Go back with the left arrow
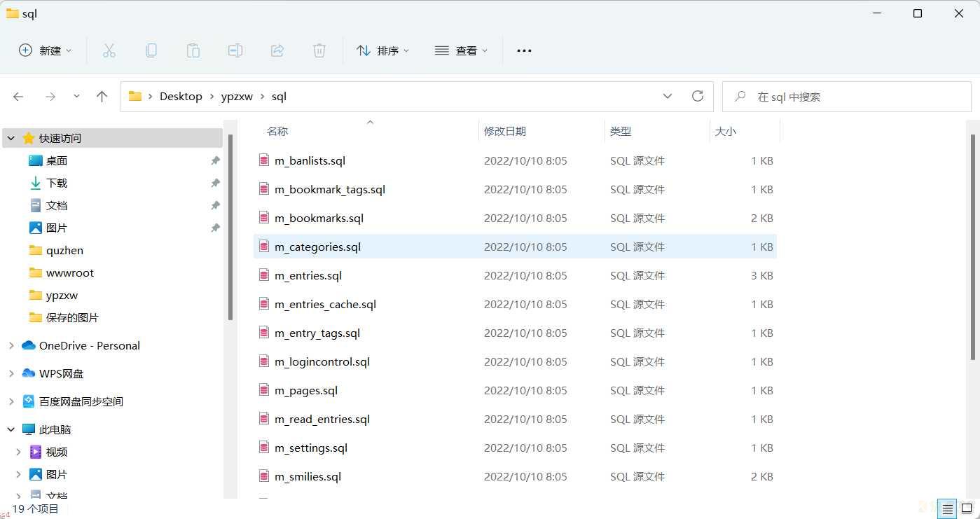 tap(18, 97)
